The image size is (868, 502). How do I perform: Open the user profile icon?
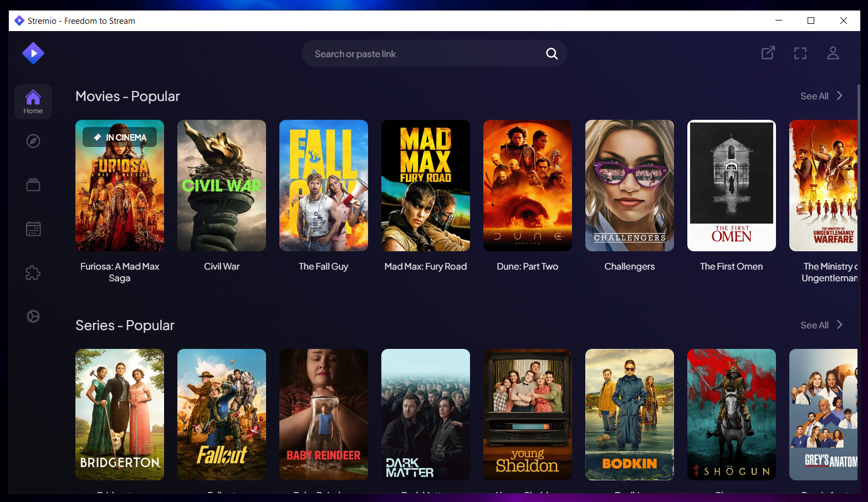pos(833,53)
